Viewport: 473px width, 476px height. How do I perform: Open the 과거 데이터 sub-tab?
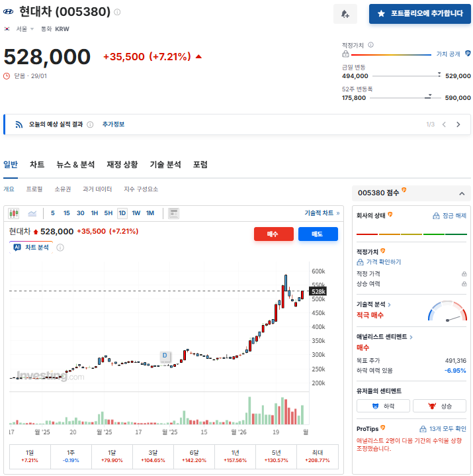(x=97, y=189)
